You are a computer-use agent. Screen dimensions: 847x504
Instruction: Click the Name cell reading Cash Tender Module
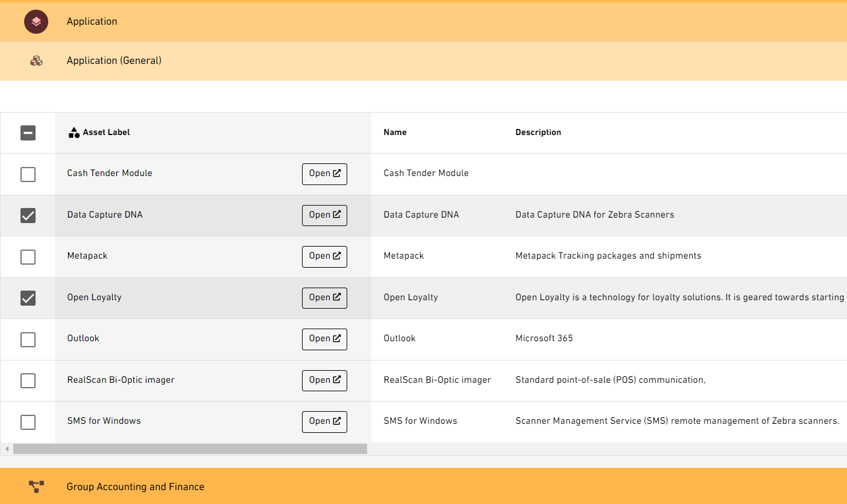426,173
